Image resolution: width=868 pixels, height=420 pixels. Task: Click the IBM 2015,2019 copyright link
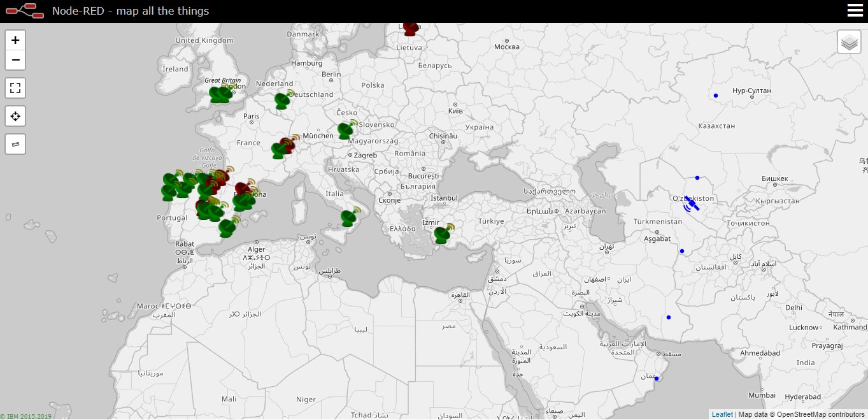[x=27, y=416]
